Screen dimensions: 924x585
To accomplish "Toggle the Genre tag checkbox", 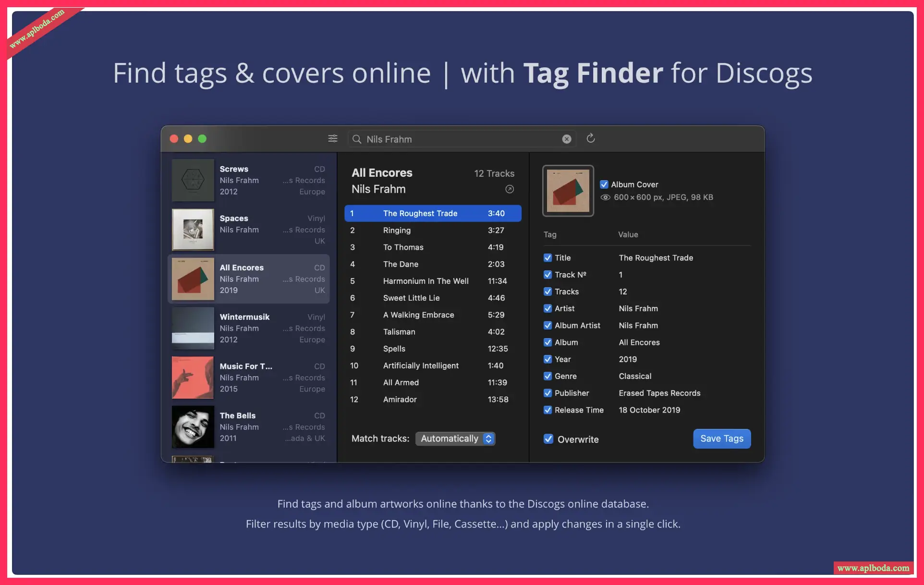I will (547, 376).
